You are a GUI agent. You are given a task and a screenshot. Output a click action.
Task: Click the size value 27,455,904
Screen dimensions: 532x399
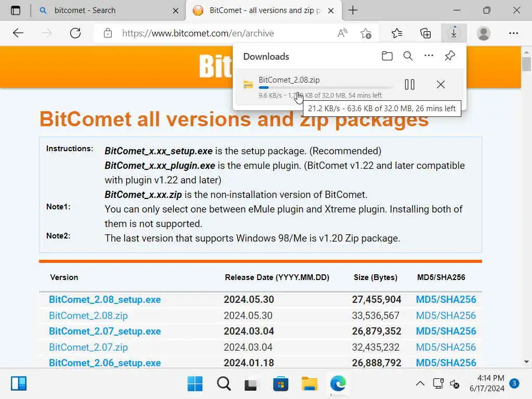(377, 300)
